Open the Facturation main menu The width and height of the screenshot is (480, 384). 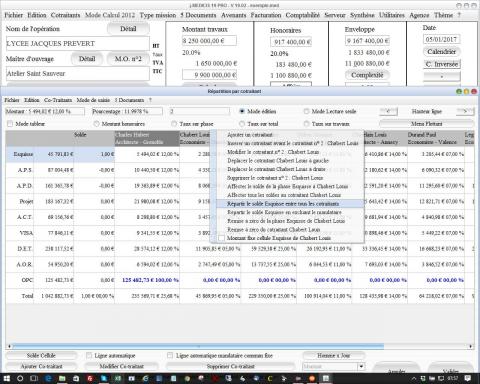tap(266, 15)
